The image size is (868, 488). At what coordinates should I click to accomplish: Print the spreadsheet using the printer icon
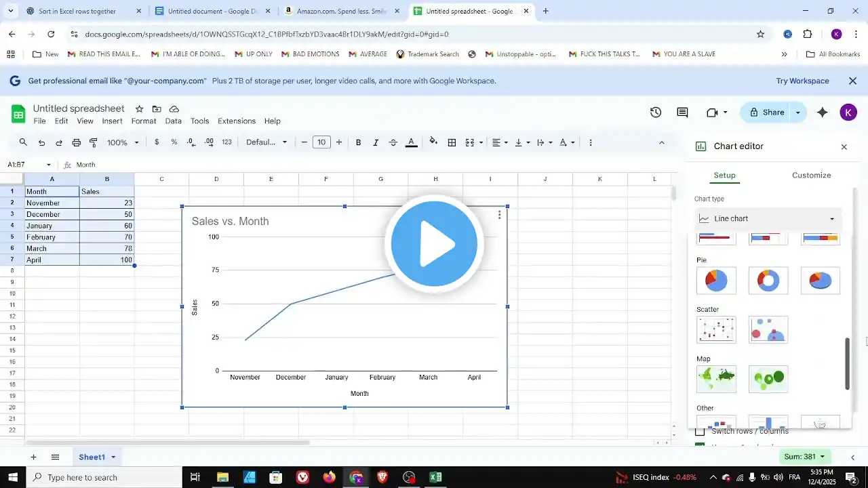tap(77, 142)
